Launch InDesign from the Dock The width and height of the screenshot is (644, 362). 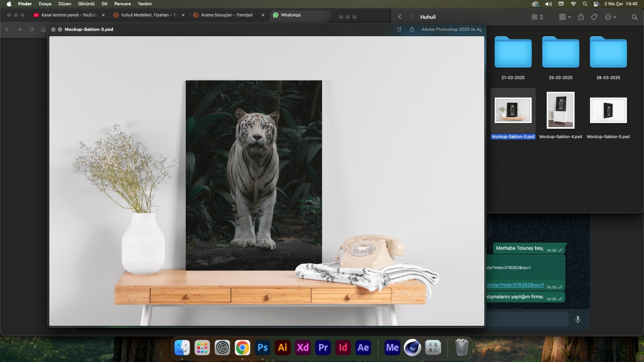point(343,348)
